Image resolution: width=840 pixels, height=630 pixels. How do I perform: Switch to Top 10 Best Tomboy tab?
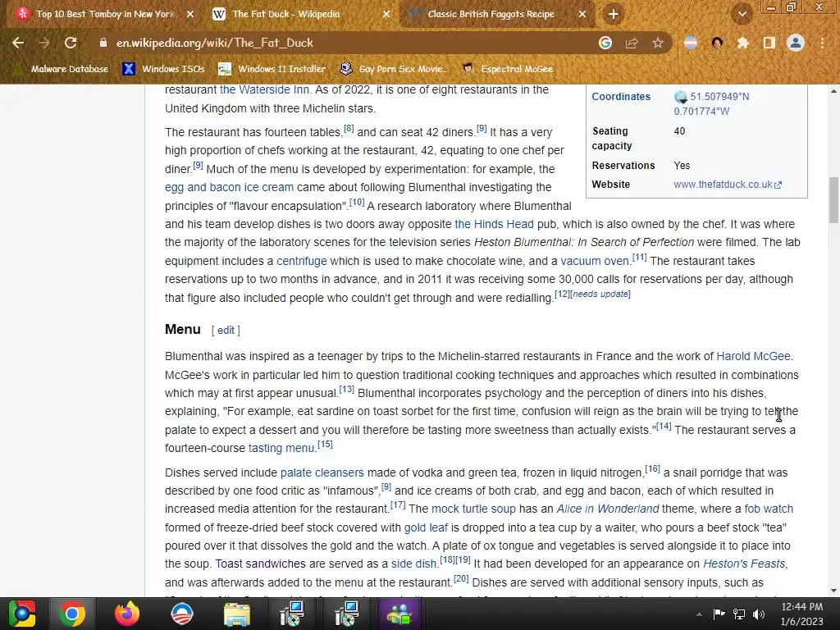click(106, 15)
